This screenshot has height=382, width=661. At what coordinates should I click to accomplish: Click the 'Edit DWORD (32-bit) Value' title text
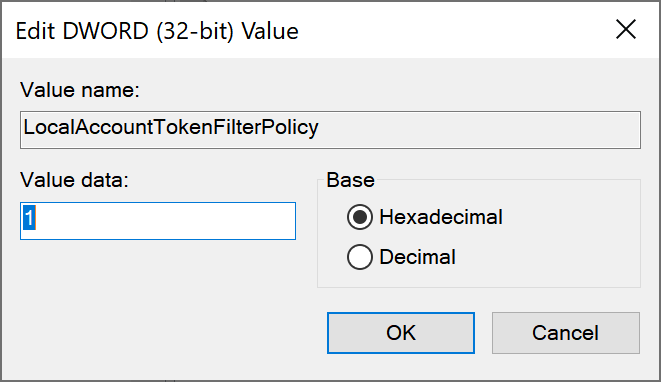[x=157, y=31]
